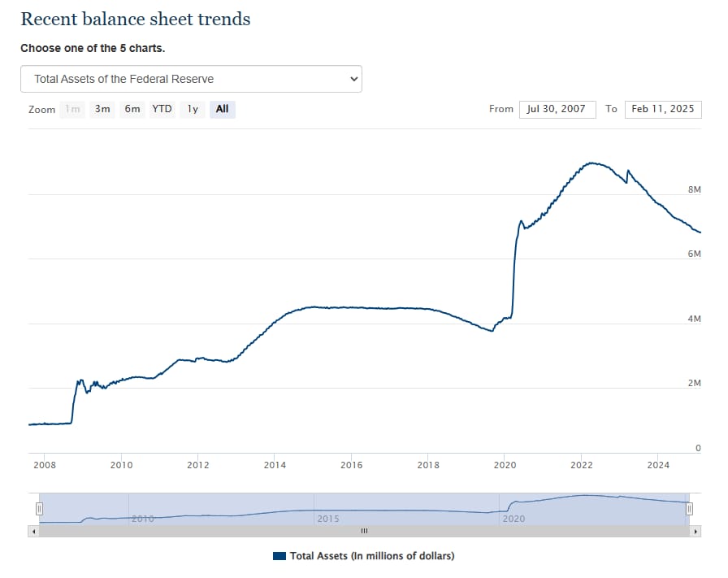Click the 2015 label in navigator
The height and width of the screenshot is (578, 728).
pos(328,519)
